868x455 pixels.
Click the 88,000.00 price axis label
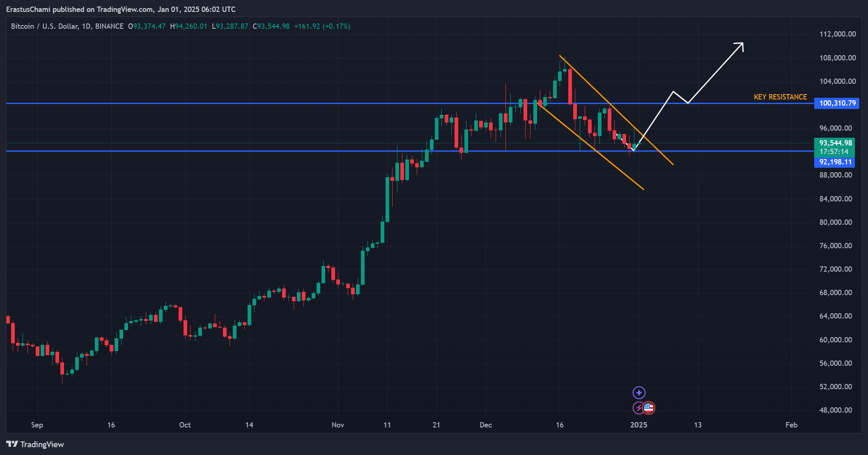tap(836, 175)
